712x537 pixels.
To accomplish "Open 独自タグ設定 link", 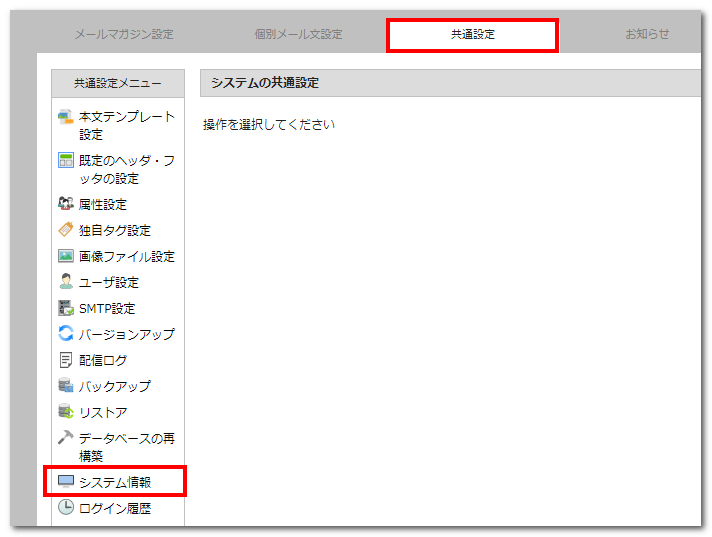I will 114,231.
